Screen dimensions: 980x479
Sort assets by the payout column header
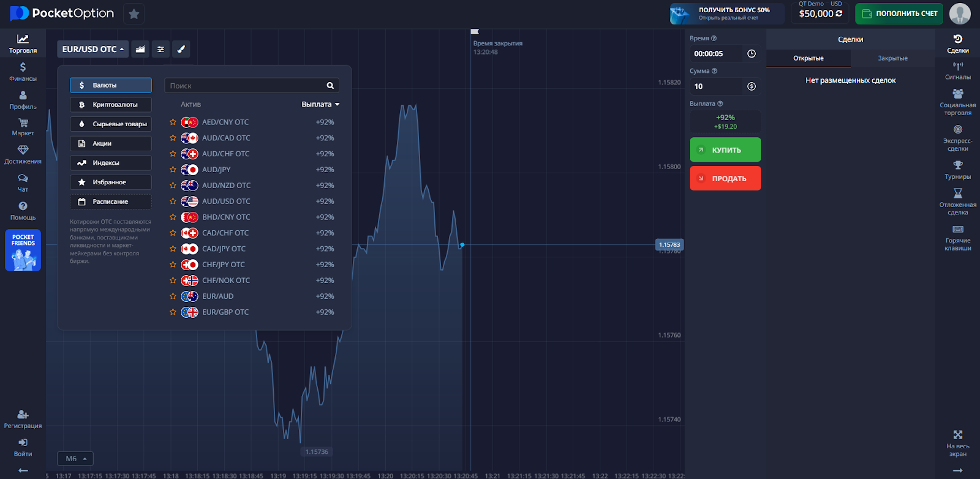(320, 104)
